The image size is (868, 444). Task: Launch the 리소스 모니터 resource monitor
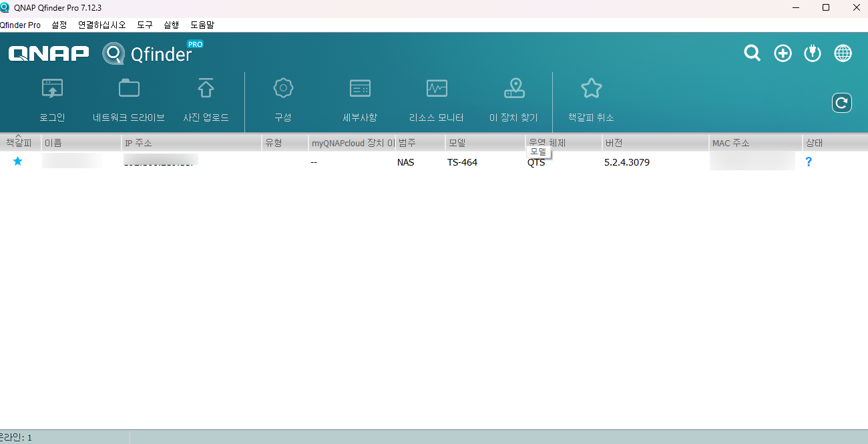point(437,88)
